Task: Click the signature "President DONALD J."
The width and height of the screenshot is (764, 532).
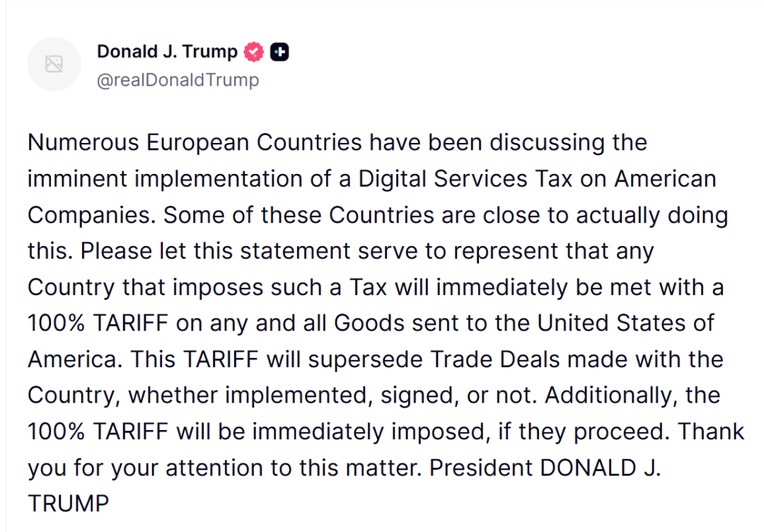Action: 545,468
